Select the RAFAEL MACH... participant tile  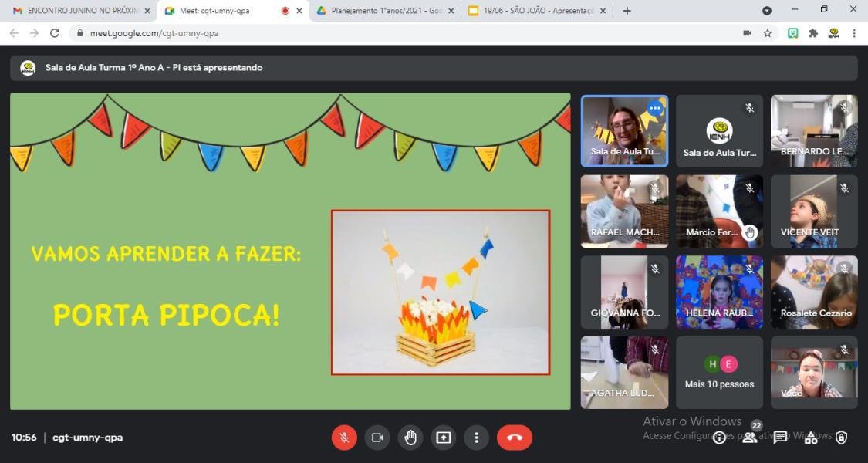624,211
